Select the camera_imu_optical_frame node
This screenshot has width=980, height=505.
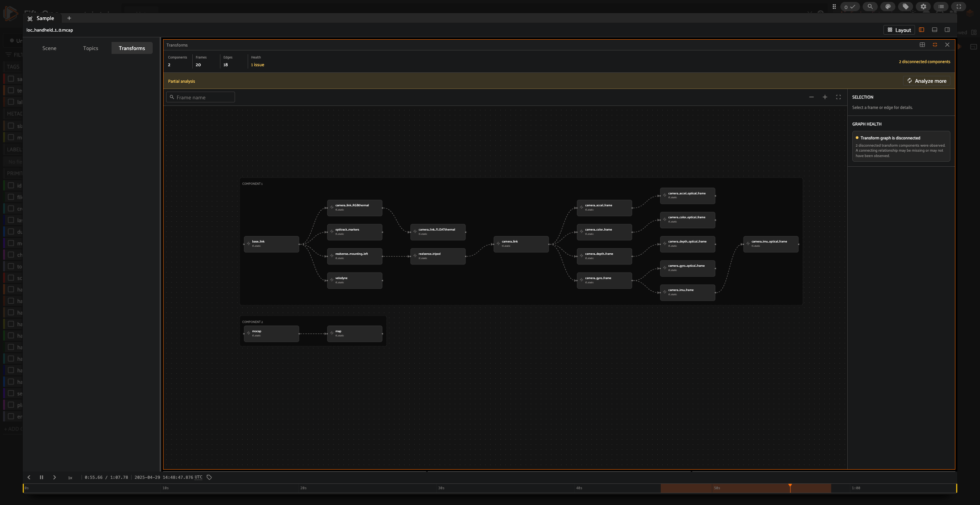771,244
